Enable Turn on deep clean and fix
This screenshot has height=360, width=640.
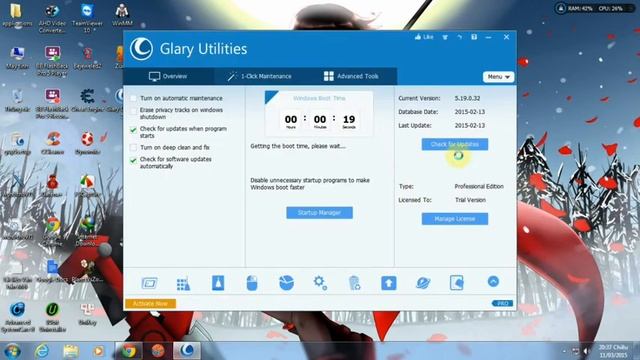(133, 147)
